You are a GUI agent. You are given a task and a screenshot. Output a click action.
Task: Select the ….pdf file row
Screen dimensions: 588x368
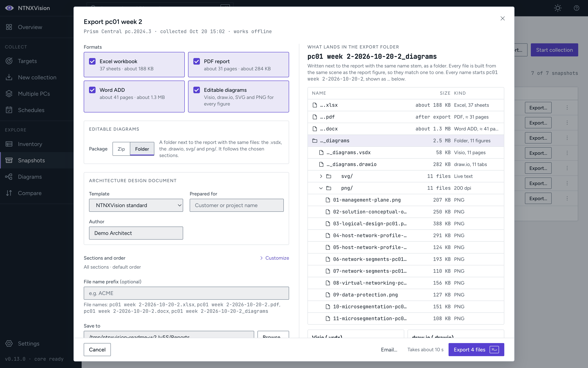(405, 117)
